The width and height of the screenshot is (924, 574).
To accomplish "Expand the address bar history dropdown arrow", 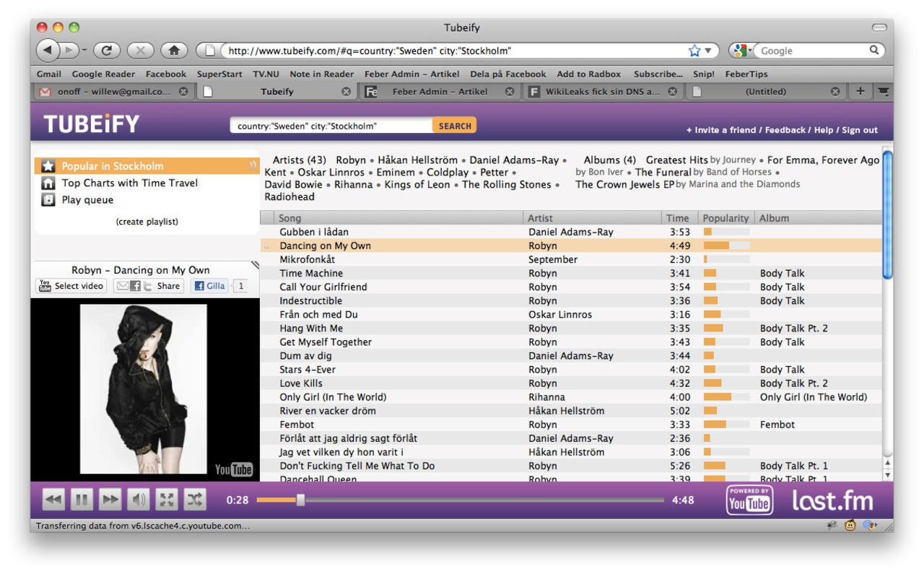I will 708,51.
